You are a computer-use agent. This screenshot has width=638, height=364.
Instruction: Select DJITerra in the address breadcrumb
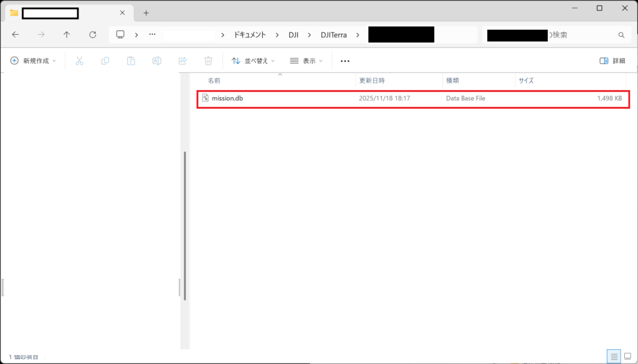point(335,35)
